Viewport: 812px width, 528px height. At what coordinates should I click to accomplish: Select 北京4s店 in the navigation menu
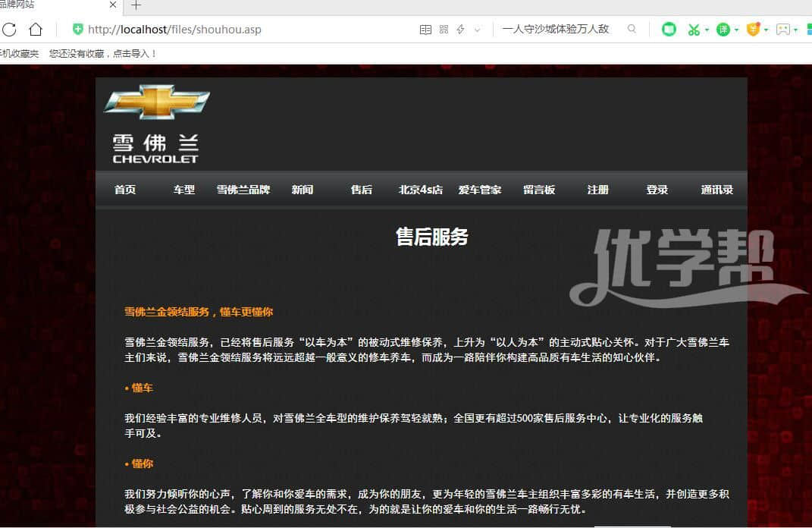coord(421,190)
